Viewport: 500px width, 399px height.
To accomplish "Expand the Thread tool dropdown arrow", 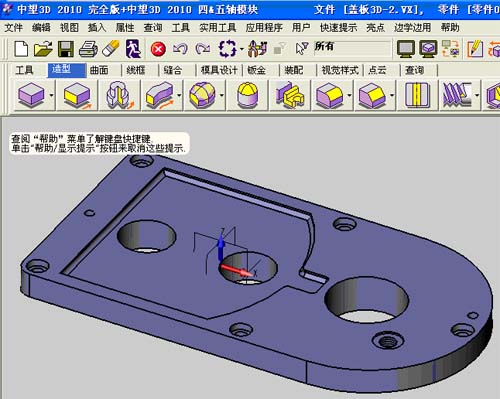I will [x=477, y=96].
